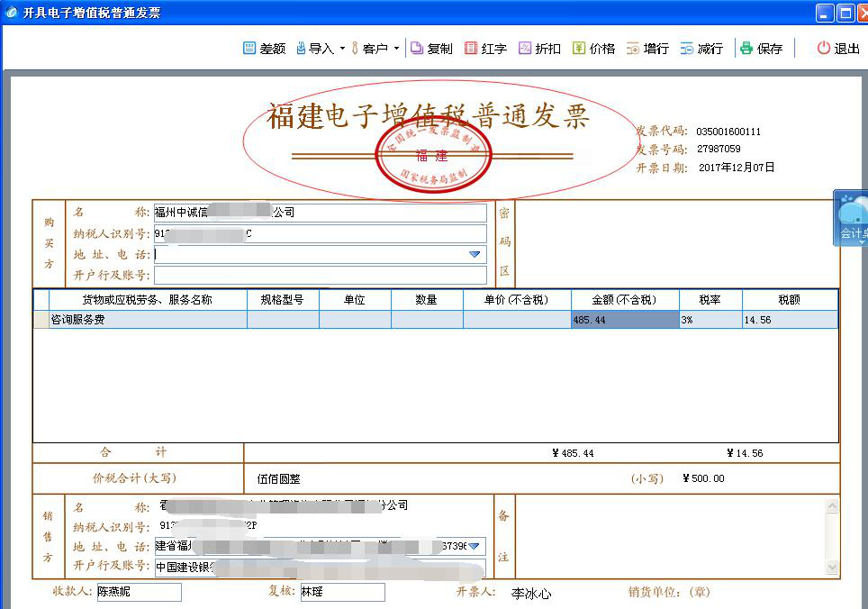This screenshot has width=868, height=609.
Task: Click the 税率 cell showing 3%
Action: click(x=710, y=320)
